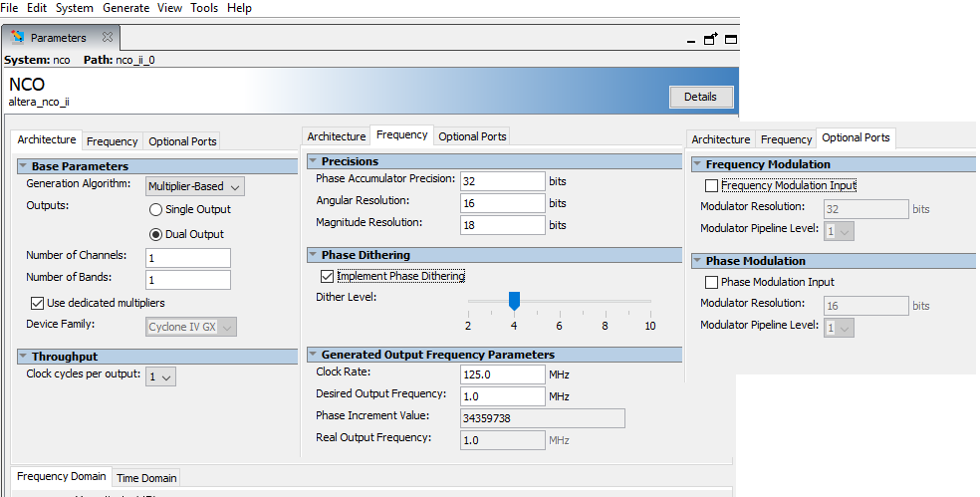
Task: Open Frequency Modulator Pipeline Level dropdown
Action: 840,231
